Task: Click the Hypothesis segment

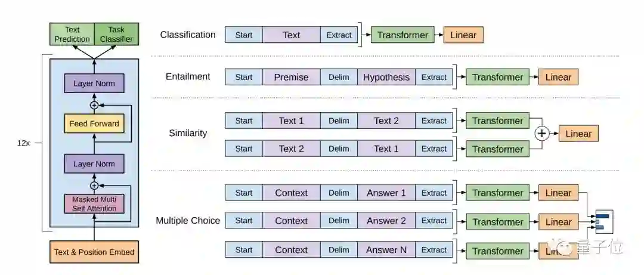Action: [x=386, y=77]
